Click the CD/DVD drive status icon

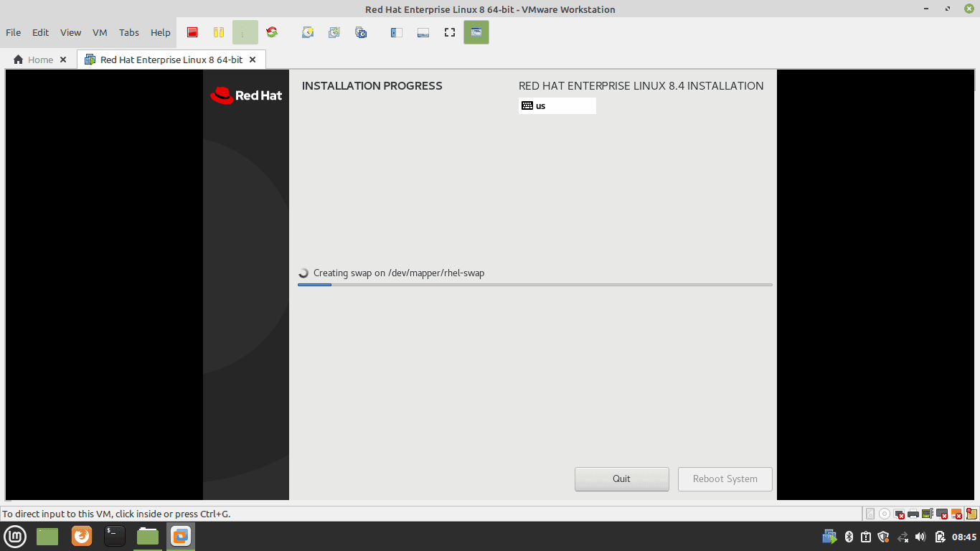pos(885,514)
